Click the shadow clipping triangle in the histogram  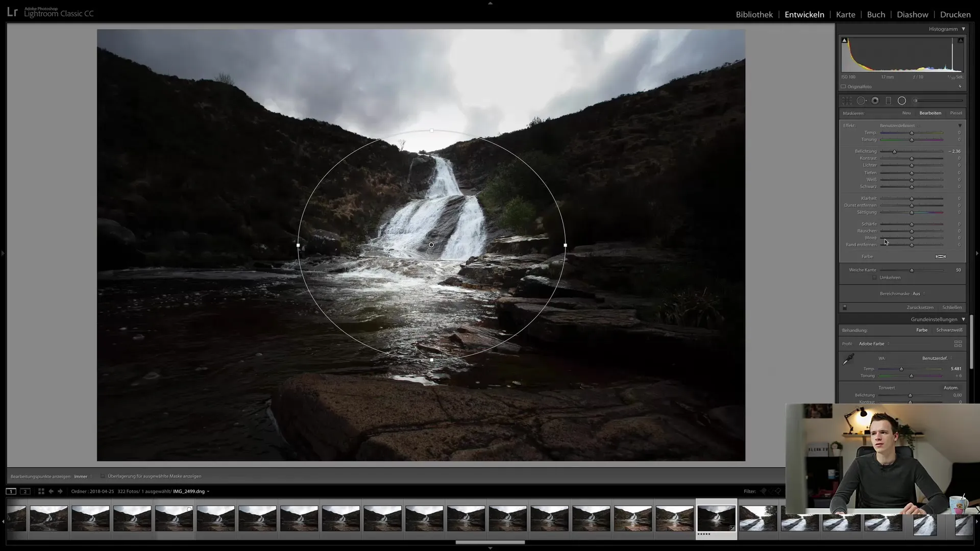click(844, 40)
